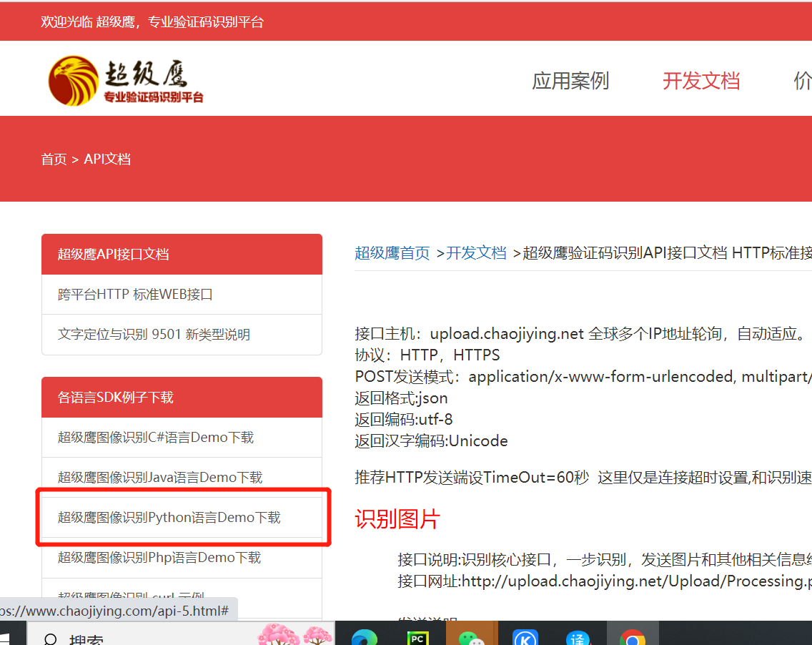The image size is (812, 645).
Task: Download the C#语言Demo example
Action: point(182,437)
